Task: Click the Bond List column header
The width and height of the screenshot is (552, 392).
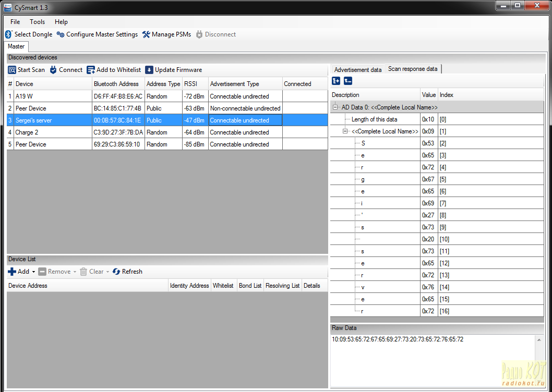Action: (250, 286)
